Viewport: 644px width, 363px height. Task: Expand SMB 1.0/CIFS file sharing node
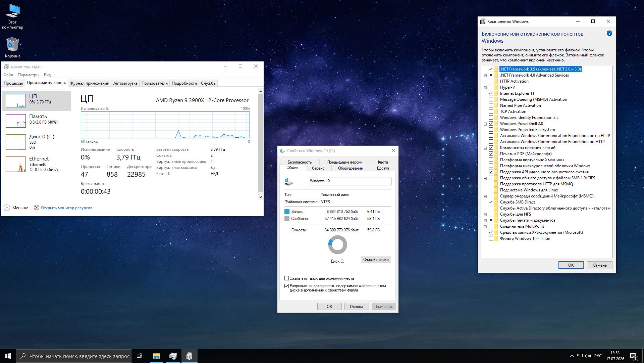click(x=485, y=178)
